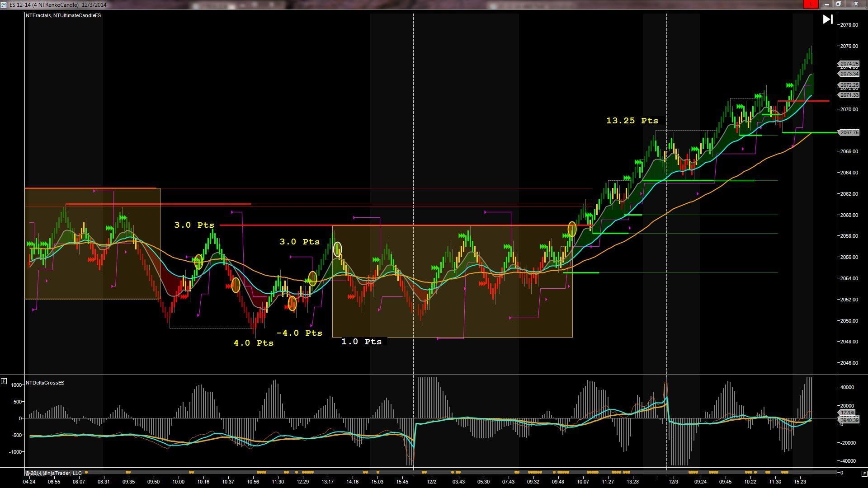The width and height of the screenshot is (868, 488).
Task: Click the yellow ellipse marker at red line breakout
Action: click(572, 229)
